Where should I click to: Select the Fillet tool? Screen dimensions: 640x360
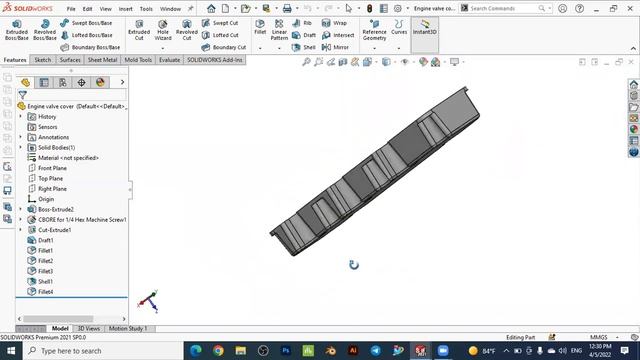point(260,27)
